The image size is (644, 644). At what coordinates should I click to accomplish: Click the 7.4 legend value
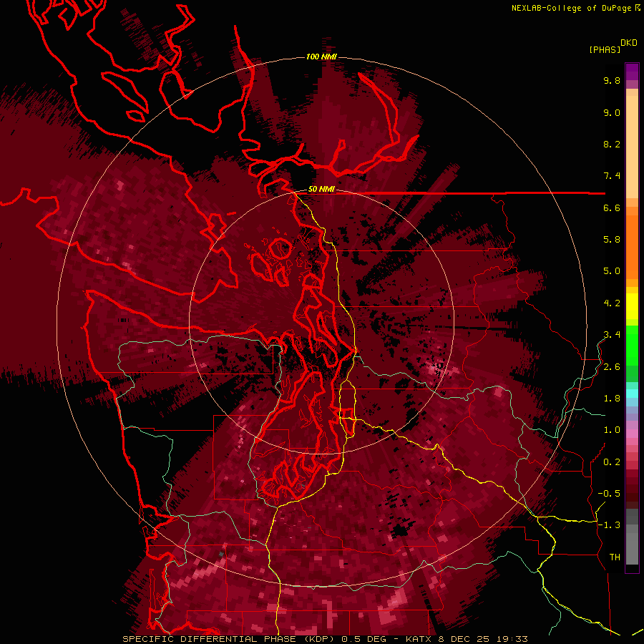pos(612,176)
